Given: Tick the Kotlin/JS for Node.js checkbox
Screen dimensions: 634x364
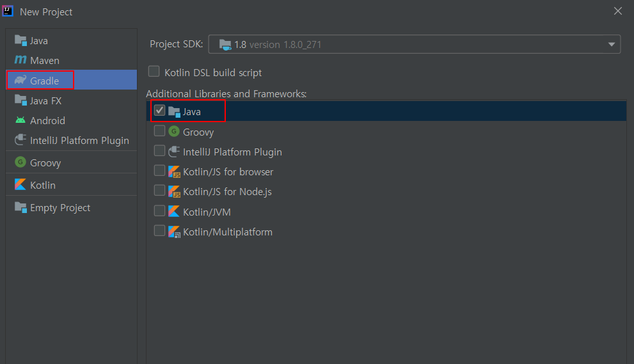Looking at the screenshot, I should [x=160, y=191].
